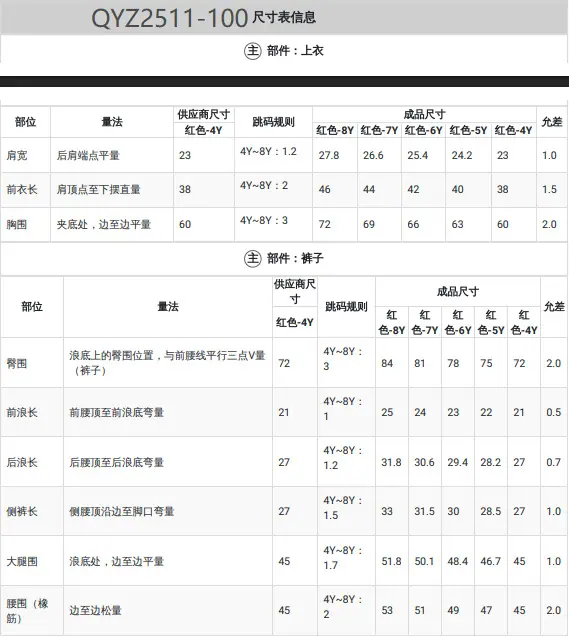Click the 臀围 红色-7Y value 81
The height and width of the screenshot is (637, 569).
point(420,363)
